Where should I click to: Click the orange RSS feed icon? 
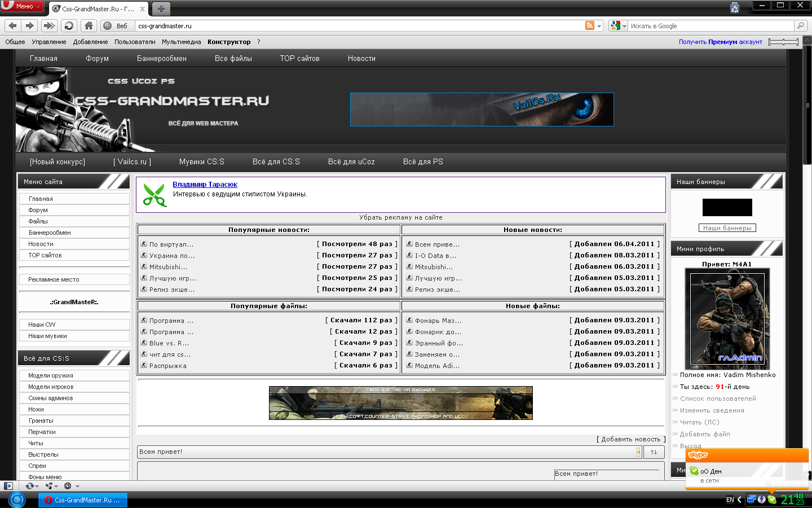point(590,25)
